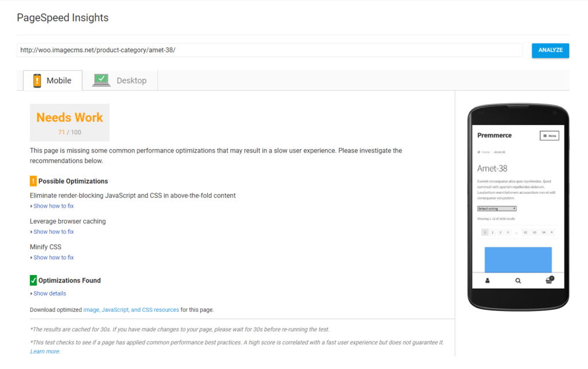The height and width of the screenshot is (369, 588).
Task: Click the green Optimizations Found checkmark icon
Action: point(33,280)
